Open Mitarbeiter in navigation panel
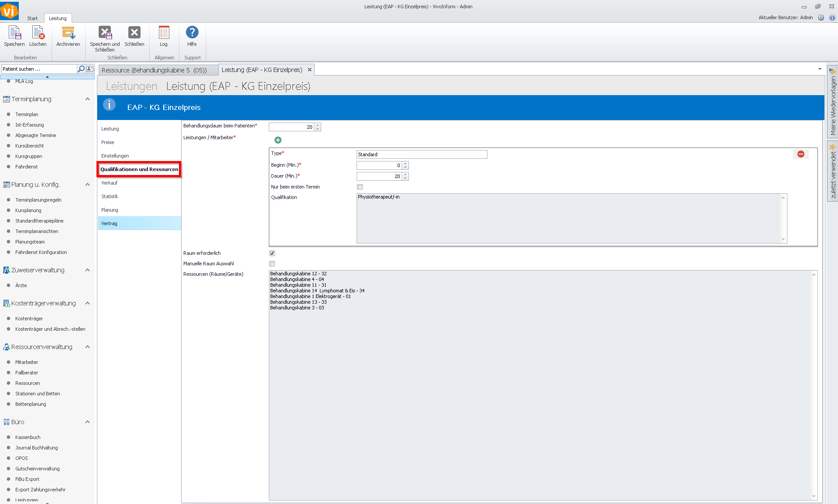Viewport: 838px width, 504px height. tap(27, 362)
